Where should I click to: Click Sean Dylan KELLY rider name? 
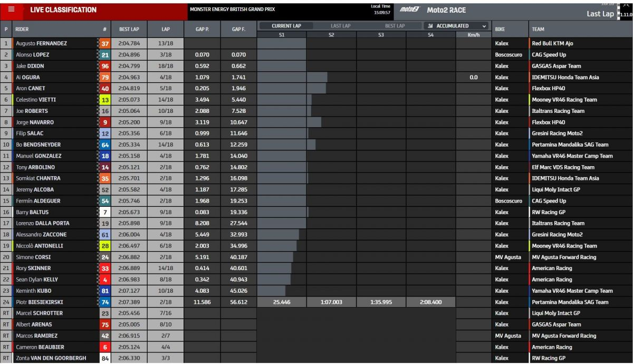pyautogui.click(x=36, y=280)
